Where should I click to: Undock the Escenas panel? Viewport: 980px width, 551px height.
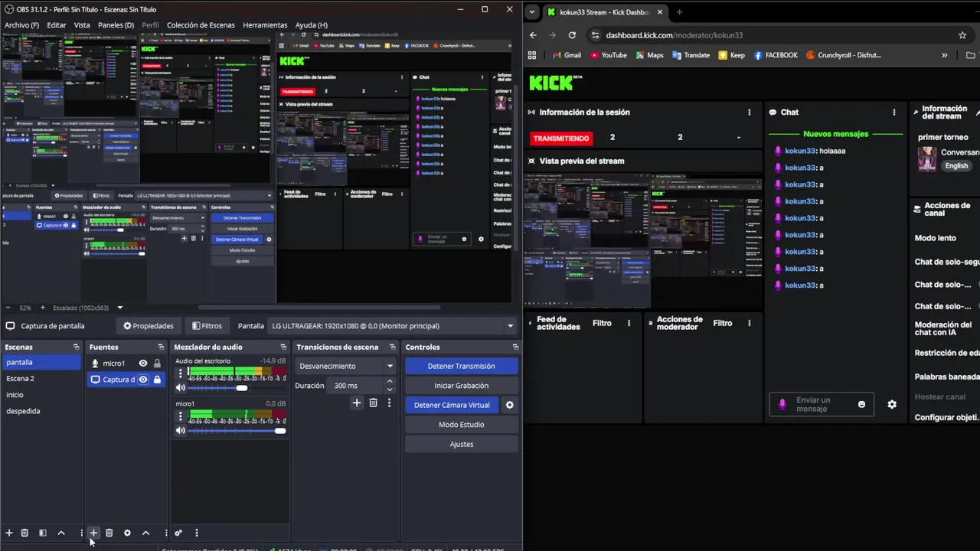(76, 347)
